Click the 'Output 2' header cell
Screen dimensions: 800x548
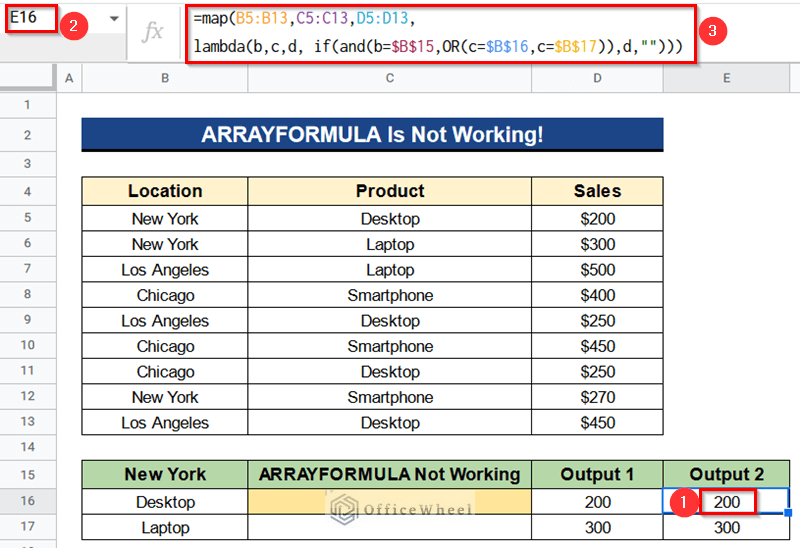click(727, 475)
